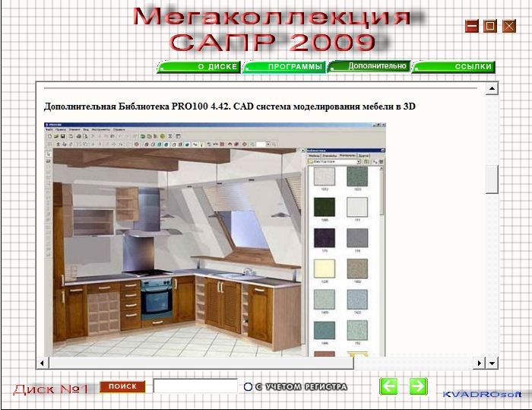Click the horizontal scroll left arrow
Image resolution: width=532 pixels, height=410 pixels.
[42, 363]
